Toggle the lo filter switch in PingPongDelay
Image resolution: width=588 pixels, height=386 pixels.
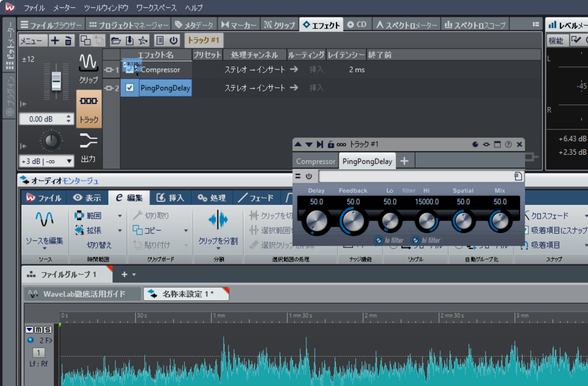(379, 240)
